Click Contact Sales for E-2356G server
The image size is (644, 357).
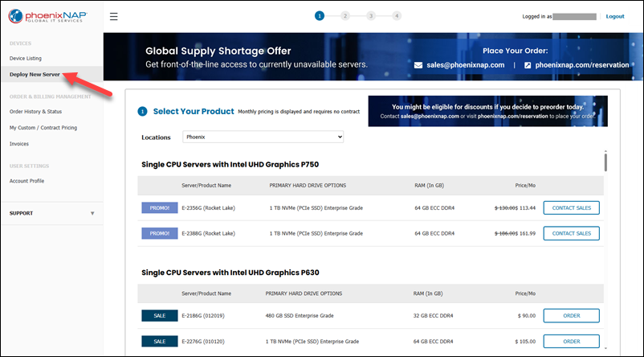[x=571, y=207]
